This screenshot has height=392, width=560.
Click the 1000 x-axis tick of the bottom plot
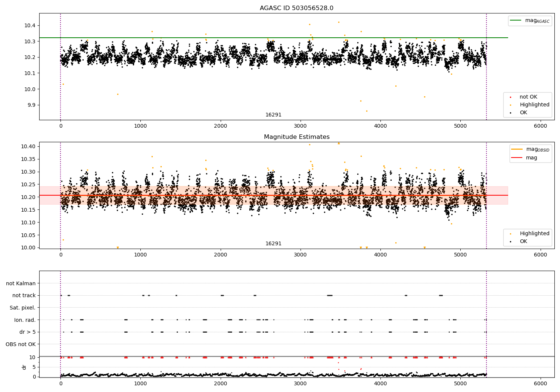tap(140, 384)
